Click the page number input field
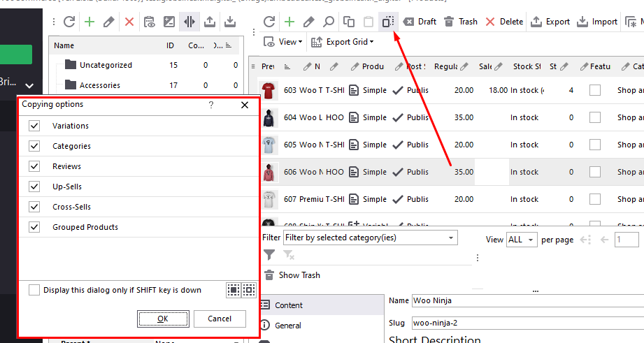The height and width of the screenshot is (343, 644). (x=627, y=240)
